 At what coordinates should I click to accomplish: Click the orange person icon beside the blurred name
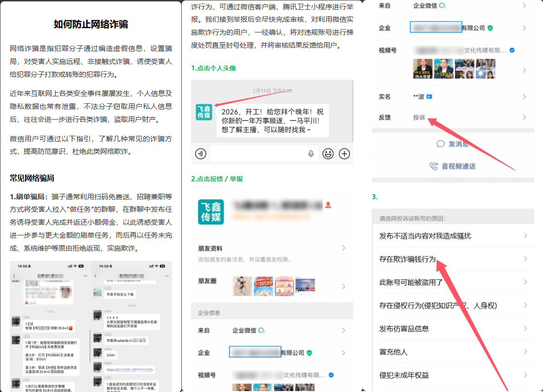pos(328,205)
